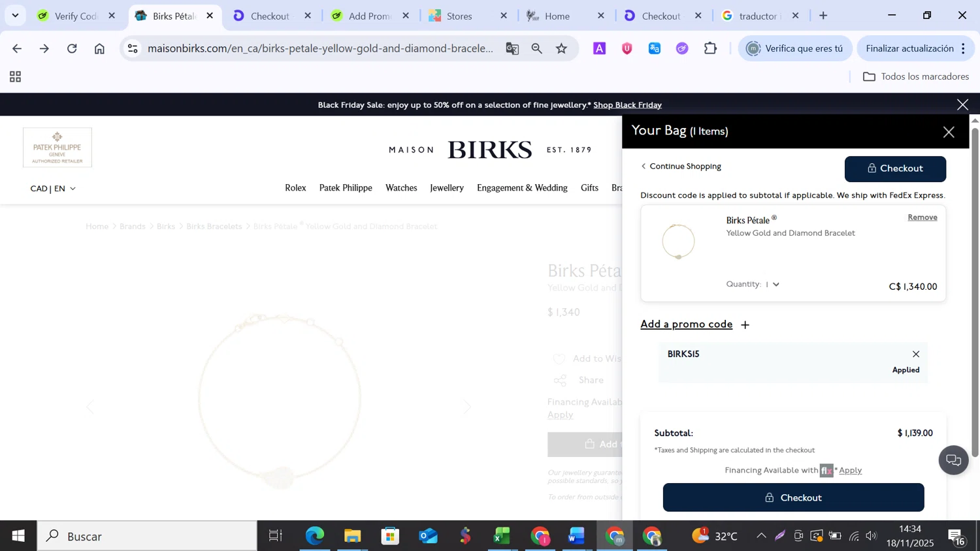980x551 pixels.
Task: Open Chrome three-dot menu
Action: [963, 48]
